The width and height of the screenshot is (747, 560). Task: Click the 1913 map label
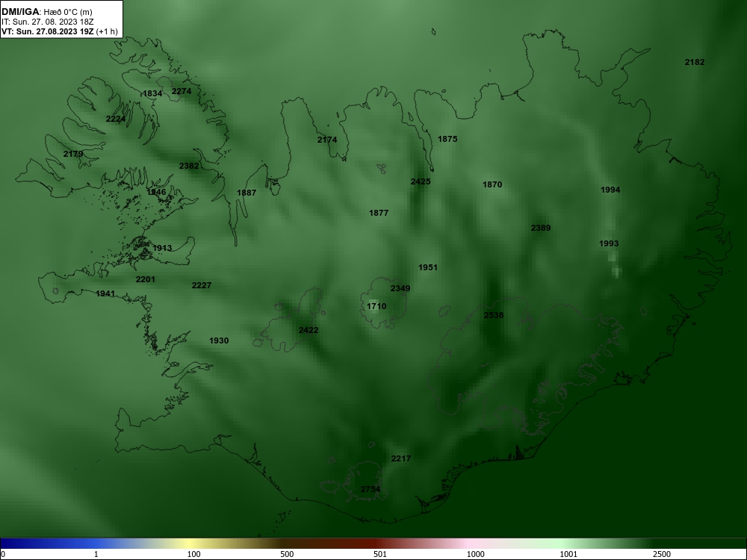click(162, 248)
